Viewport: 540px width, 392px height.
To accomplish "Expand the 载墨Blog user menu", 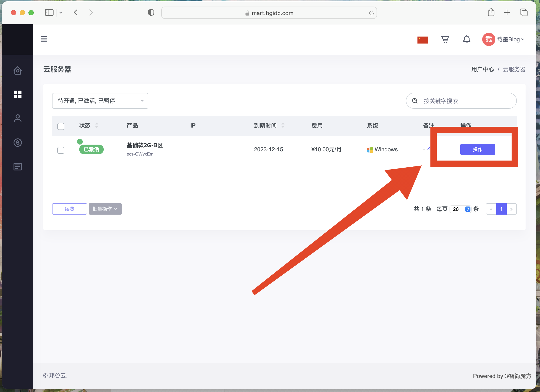I will click(x=508, y=39).
